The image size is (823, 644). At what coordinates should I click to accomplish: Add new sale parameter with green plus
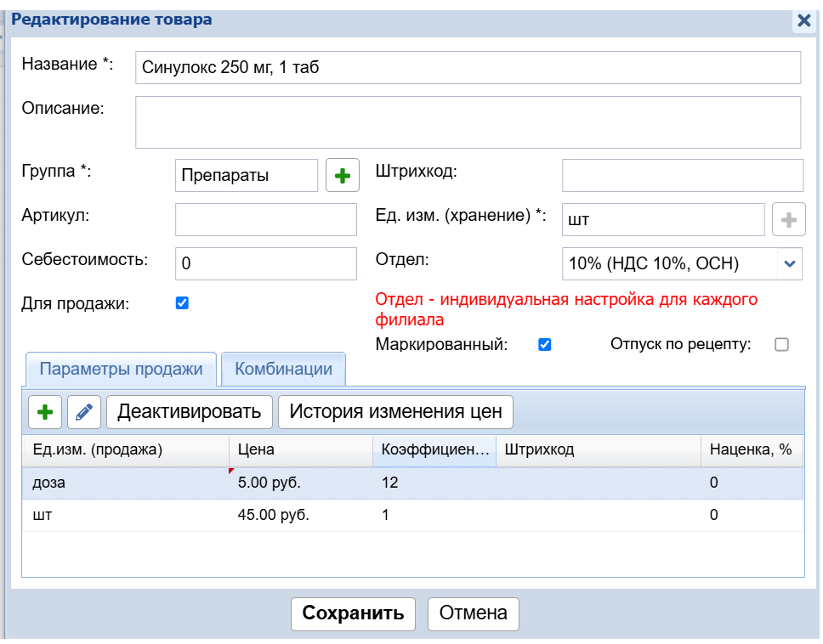click(x=45, y=412)
